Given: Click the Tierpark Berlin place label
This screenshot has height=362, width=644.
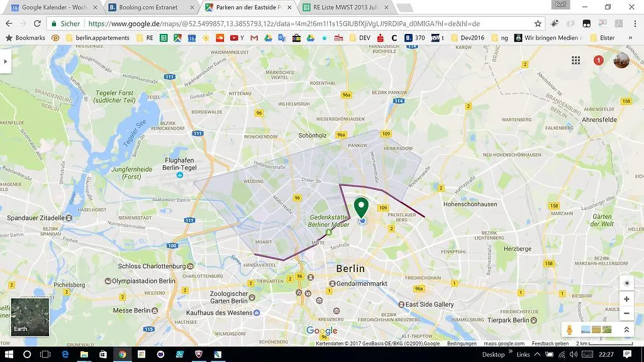Looking at the screenshot, I should pos(508,320).
